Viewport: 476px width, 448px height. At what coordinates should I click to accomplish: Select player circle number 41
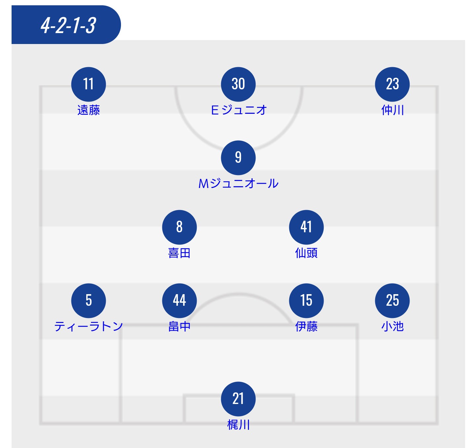pos(306,227)
